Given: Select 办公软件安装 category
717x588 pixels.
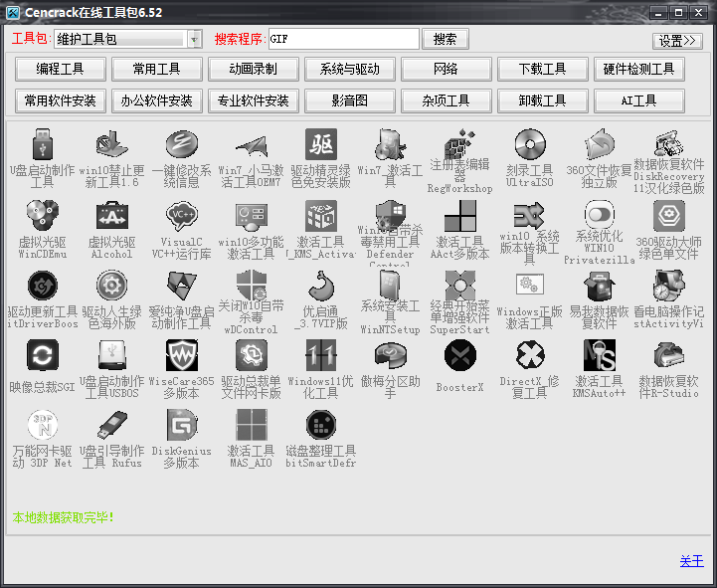Looking at the screenshot, I should 157,100.
